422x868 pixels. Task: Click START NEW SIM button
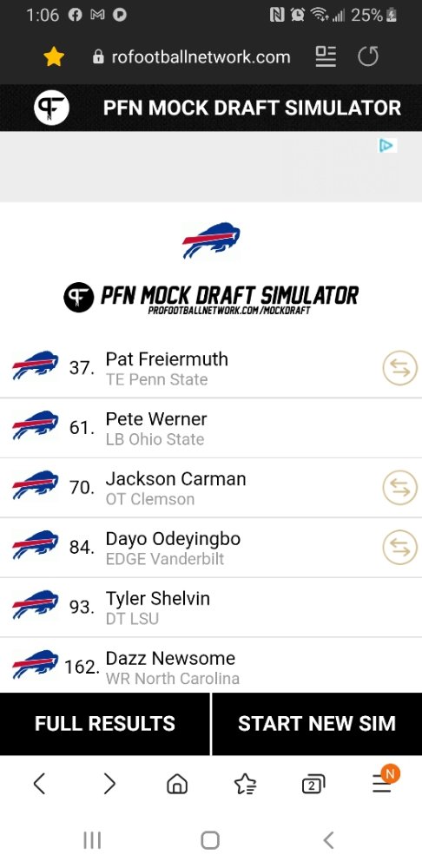pos(317,724)
